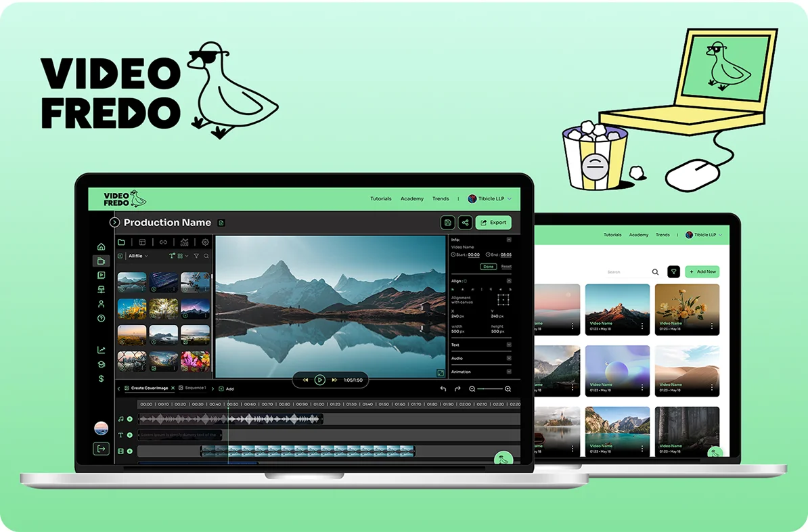Click the search field in the back window
The width and height of the screenshot is (808, 532).
click(x=633, y=271)
